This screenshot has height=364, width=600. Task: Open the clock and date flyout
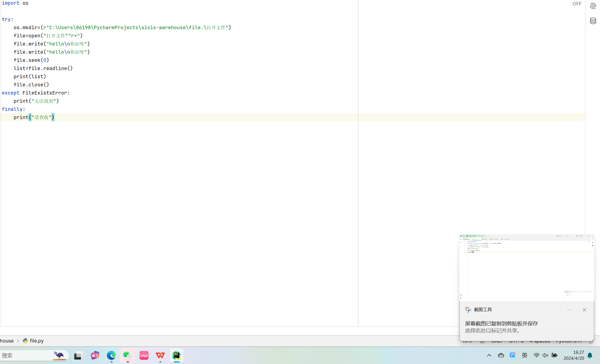pos(574,355)
